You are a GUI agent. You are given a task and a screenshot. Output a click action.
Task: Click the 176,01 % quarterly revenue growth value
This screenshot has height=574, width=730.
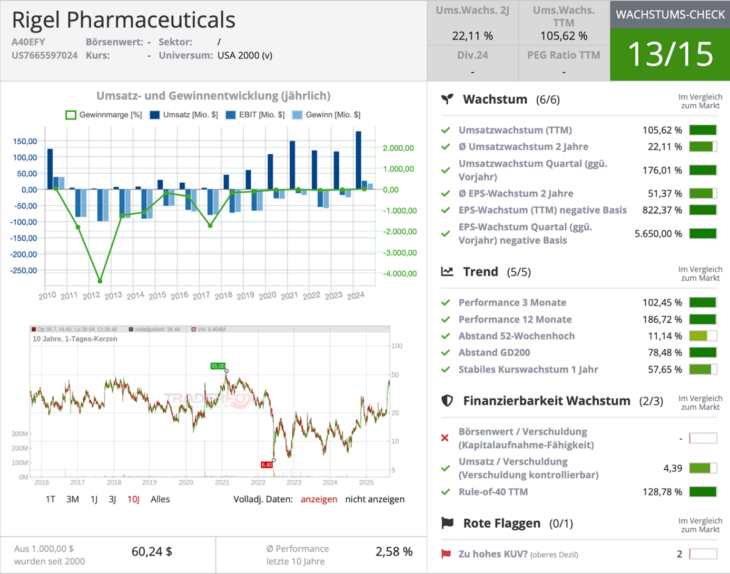point(662,170)
